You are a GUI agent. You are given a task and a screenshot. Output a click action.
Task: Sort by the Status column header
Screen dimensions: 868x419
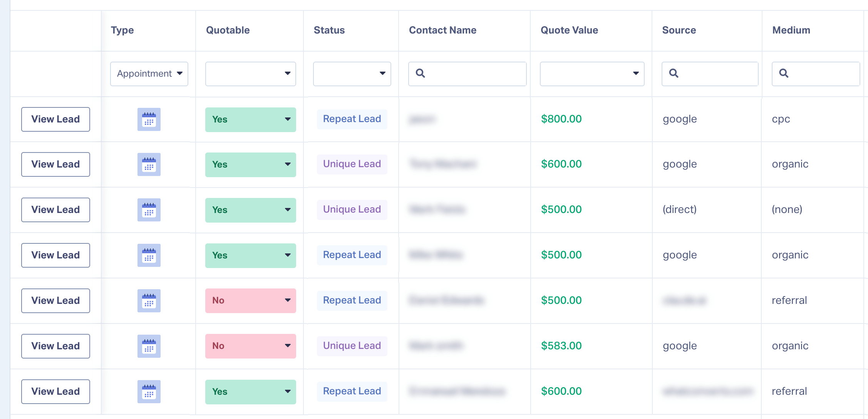pos(329,30)
